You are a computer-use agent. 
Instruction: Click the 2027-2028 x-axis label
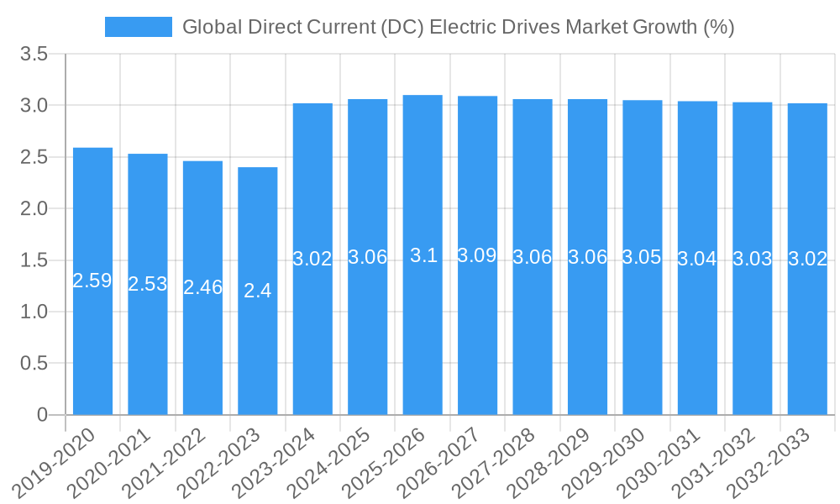493,462
